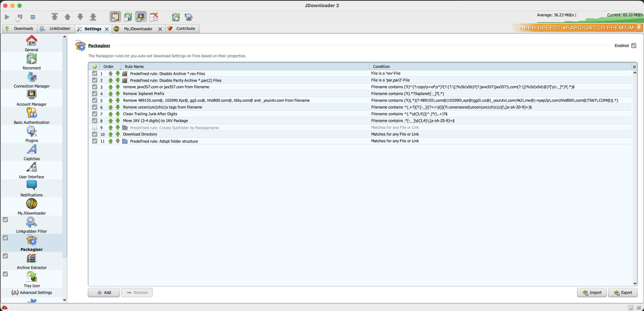
Task: Open Reconnect settings in the sidebar
Action: (31, 61)
